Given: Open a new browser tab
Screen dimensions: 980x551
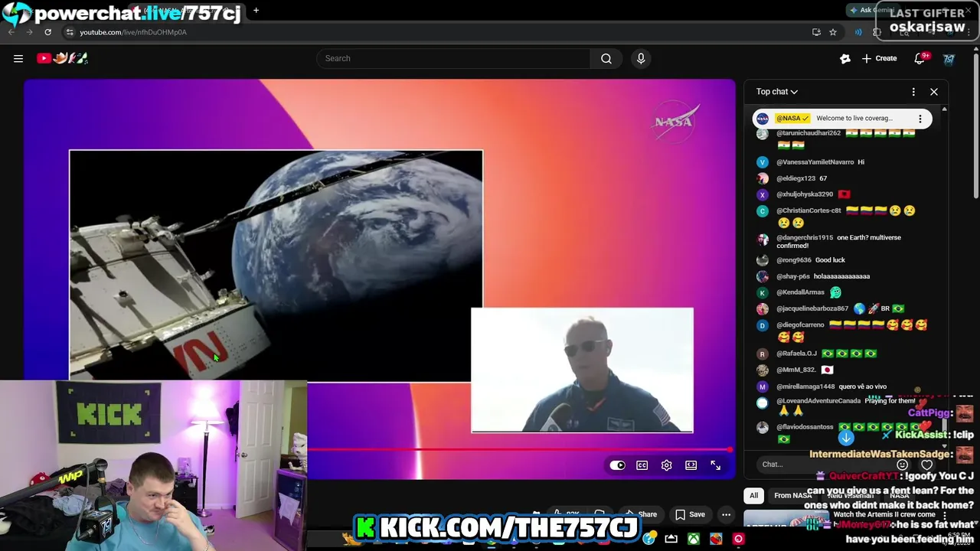Looking at the screenshot, I should pos(256,11).
